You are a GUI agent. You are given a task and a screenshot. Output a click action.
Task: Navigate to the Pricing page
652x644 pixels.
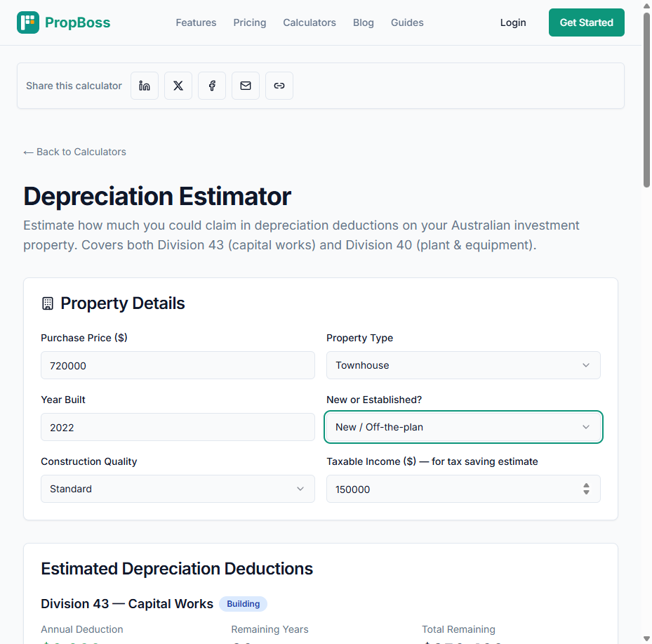coord(249,22)
